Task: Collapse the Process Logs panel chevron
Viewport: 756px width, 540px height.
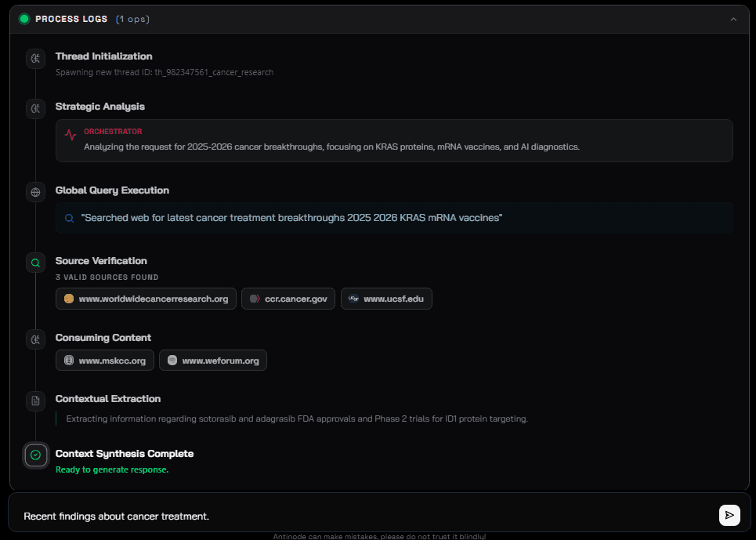Action: 733,19
